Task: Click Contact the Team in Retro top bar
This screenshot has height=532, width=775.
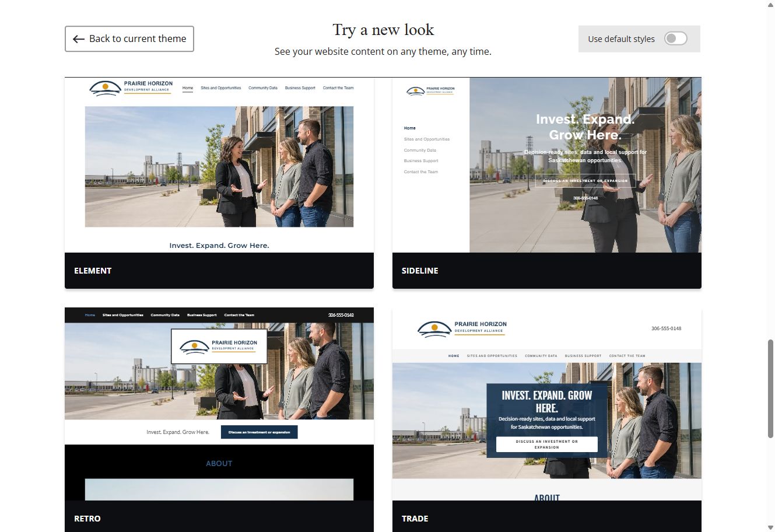Action: click(239, 315)
